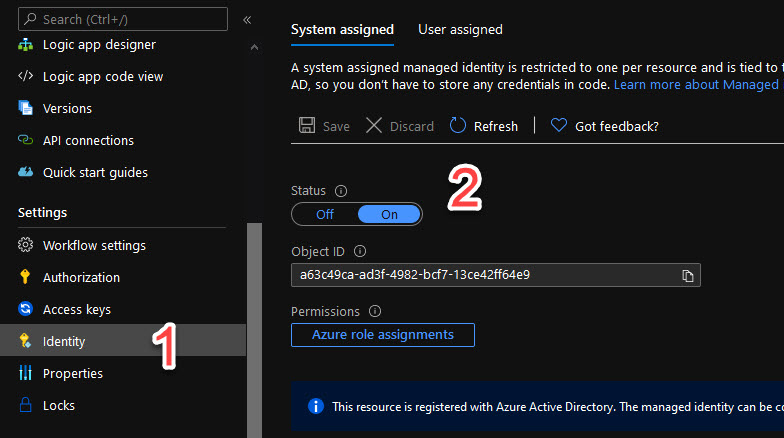The image size is (784, 438).
Task: Click the Refresh icon in toolbar
Action: (x=458, y=126)
